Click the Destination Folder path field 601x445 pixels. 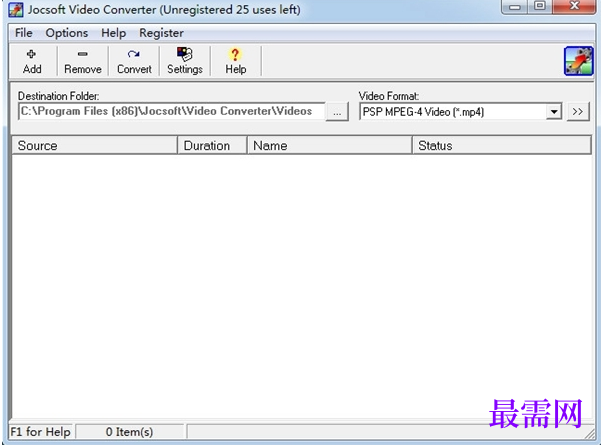(x=171, y=111)
